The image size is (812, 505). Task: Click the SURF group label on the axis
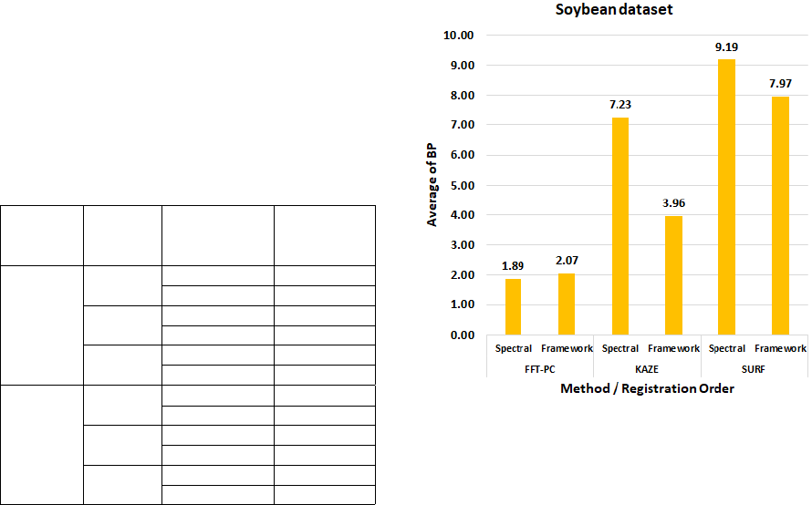[x=753, y=367]
